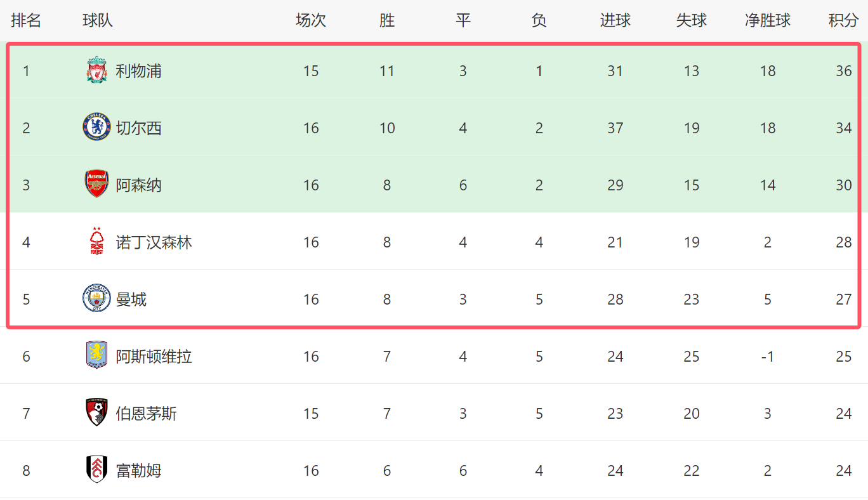Click the Aston Villa crest icon
868x500 pixels.
click(96, 356)
